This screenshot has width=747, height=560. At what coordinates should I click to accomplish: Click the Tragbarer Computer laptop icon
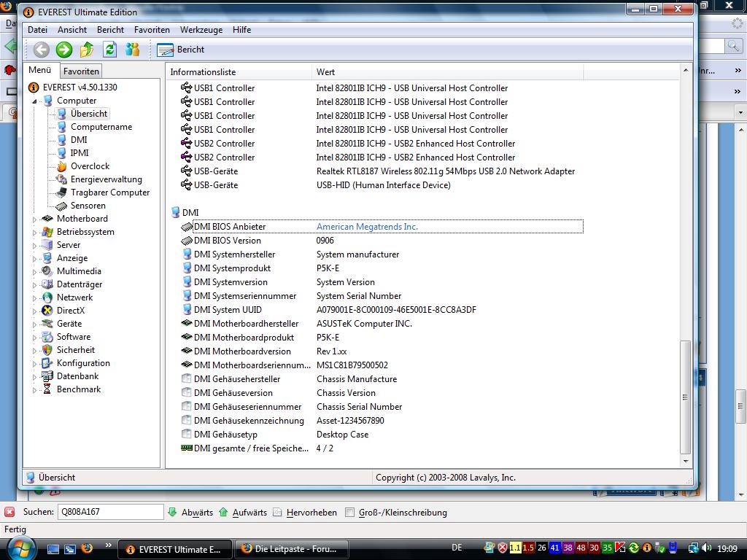point(61,192)
